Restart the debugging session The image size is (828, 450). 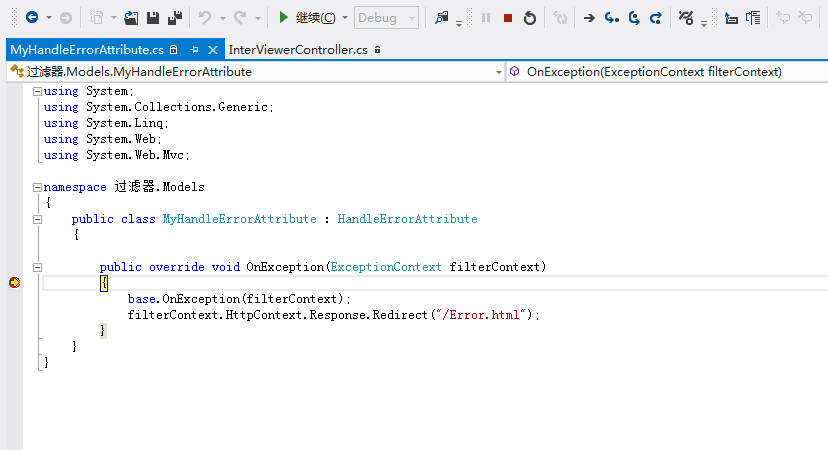pyautogui.click(x=530, y=18)
